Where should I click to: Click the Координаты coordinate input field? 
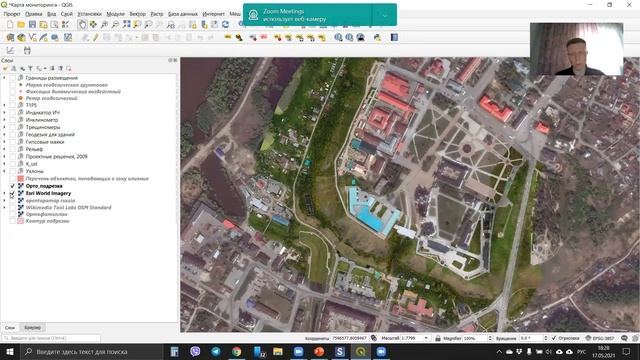tap(349, 338)
